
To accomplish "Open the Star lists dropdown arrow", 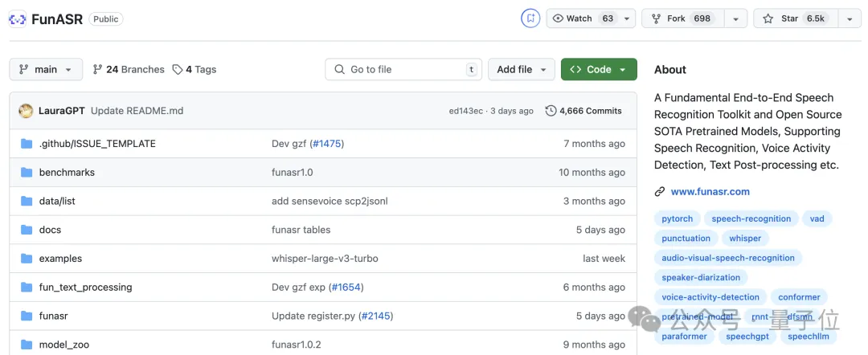I will click(x=850, y=18).
